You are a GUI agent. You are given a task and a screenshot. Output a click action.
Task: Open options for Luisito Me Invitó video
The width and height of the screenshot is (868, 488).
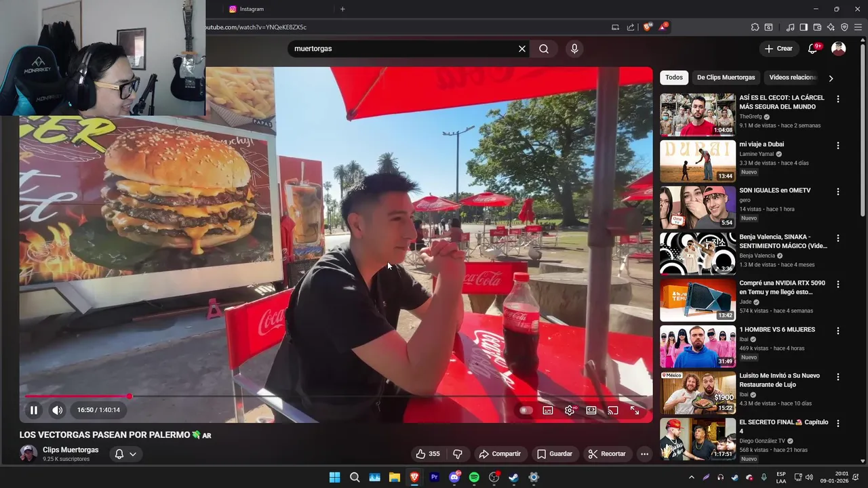coord(838,377)
